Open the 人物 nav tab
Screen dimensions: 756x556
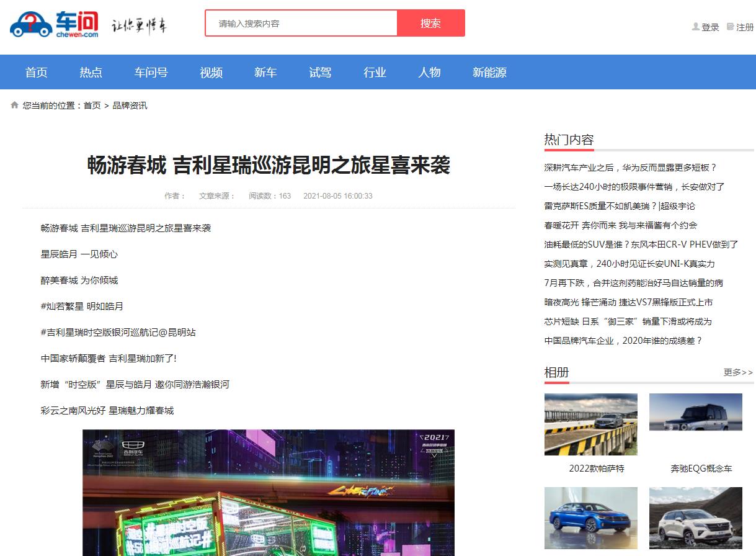pos(429,73)
